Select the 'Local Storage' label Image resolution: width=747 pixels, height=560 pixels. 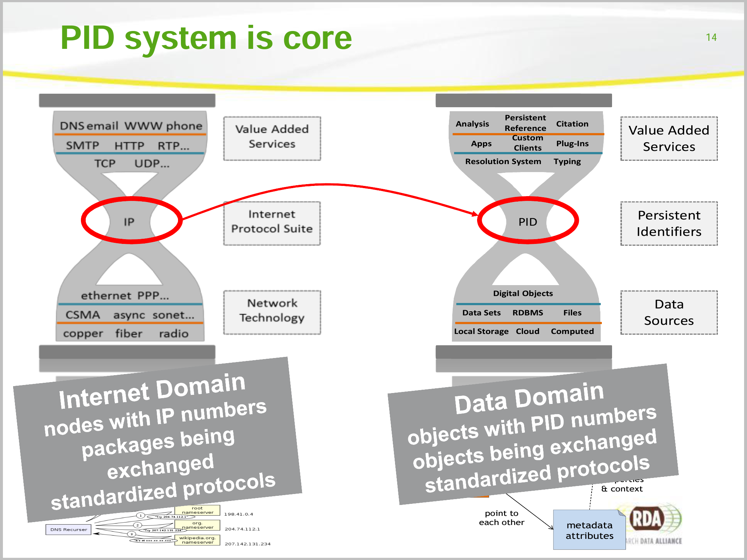481,331
